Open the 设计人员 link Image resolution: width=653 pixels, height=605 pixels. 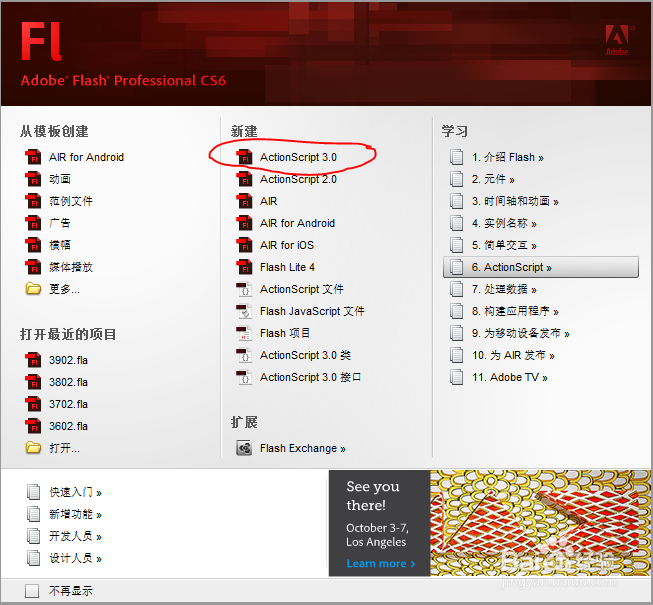pyautogui.click(x=75, y=558)
